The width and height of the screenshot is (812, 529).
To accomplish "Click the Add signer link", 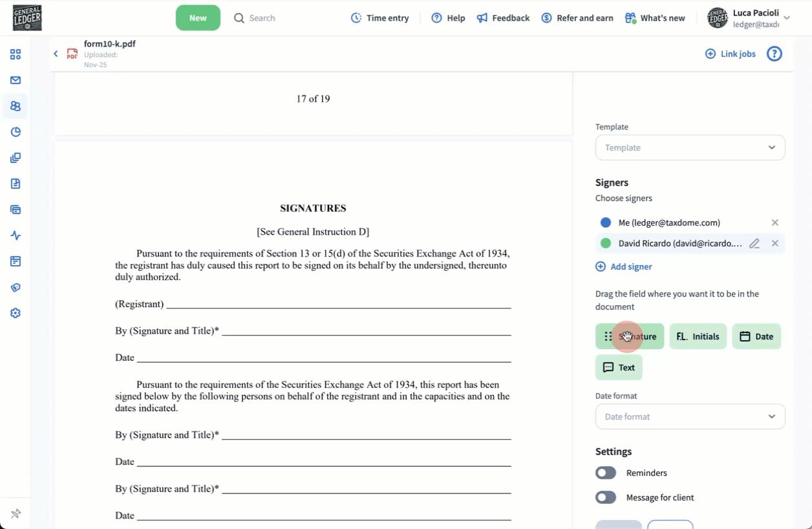I will pyautogui.click(x=623, y=266).
